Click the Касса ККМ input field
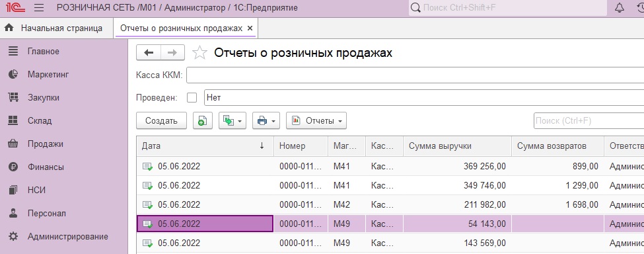Viewport: 644px width, 254px height. click(415, 75)
